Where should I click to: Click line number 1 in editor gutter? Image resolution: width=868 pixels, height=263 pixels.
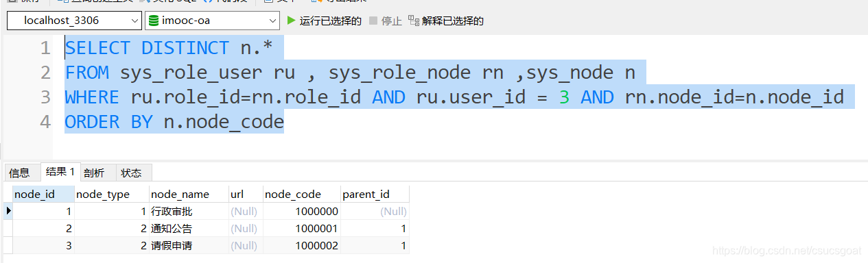point(45,48)
